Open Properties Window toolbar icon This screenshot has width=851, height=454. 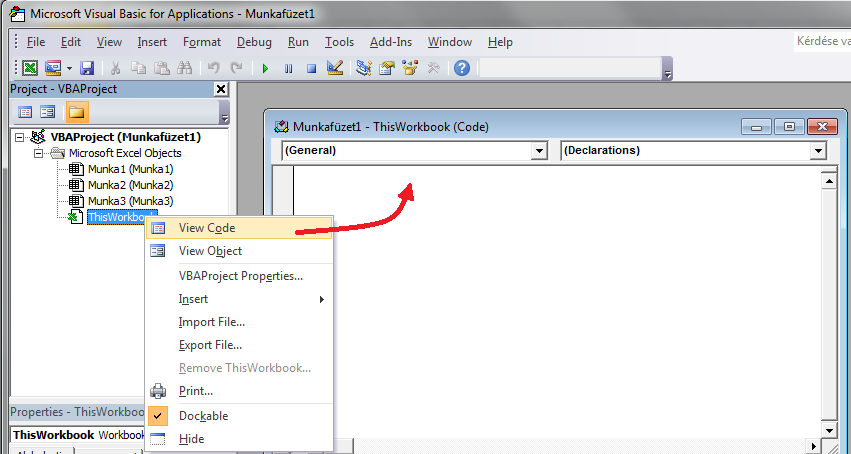pyautogui.click(x=386, y=68)
